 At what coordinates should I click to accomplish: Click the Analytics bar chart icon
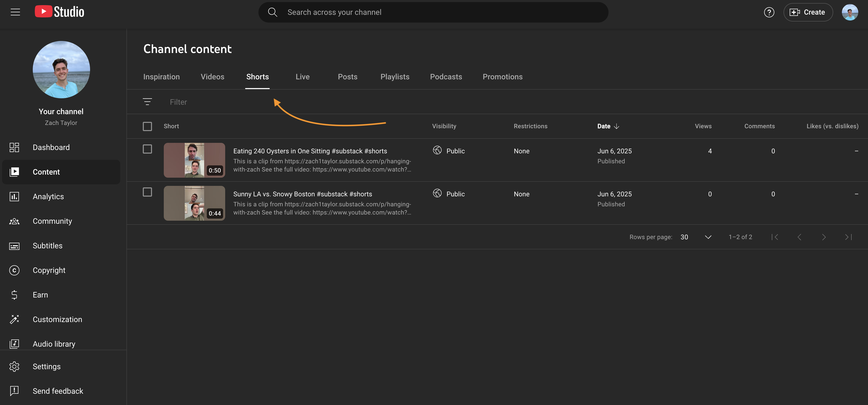click(14, 197)
